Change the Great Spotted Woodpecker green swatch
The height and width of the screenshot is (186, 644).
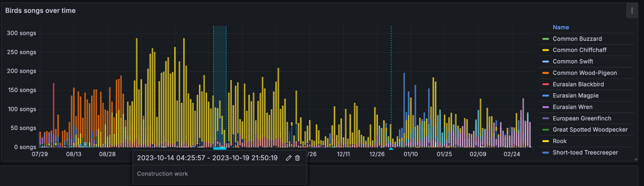(x=545, y=130)
